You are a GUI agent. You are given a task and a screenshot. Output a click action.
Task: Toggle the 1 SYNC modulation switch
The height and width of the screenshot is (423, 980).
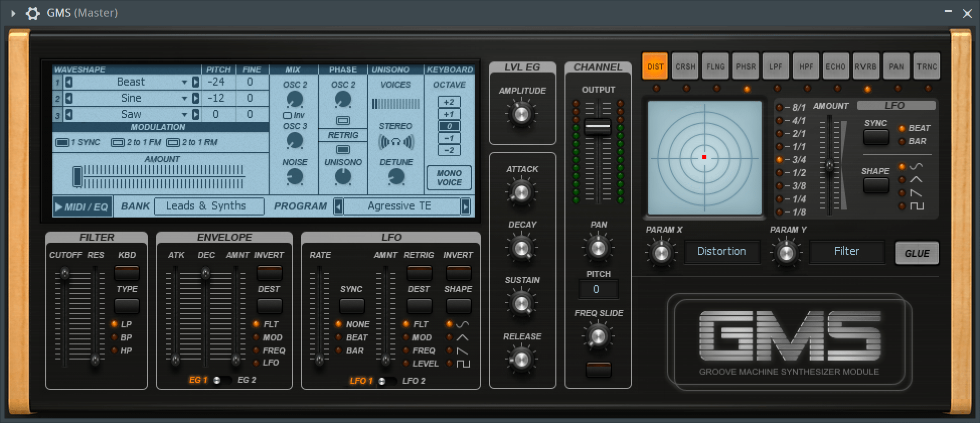click(x=62, y=143)
